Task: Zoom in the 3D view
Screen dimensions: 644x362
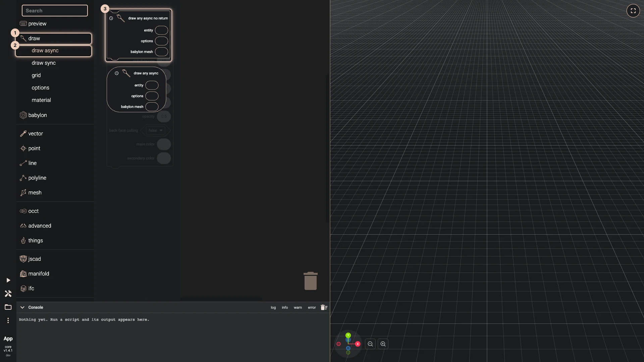Action: [383, 344]
